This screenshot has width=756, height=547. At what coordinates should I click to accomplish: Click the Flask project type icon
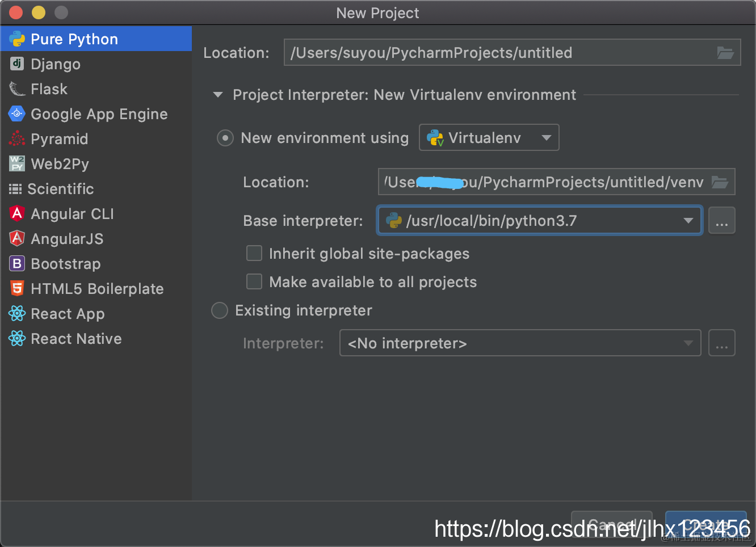point(17,89)
